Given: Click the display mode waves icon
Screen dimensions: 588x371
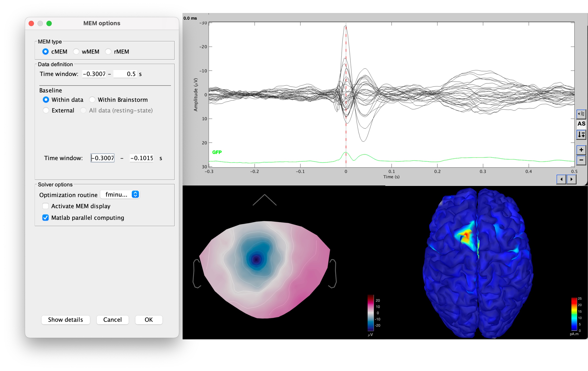Looking at the screenshot, I should click(x=581, y=114).
